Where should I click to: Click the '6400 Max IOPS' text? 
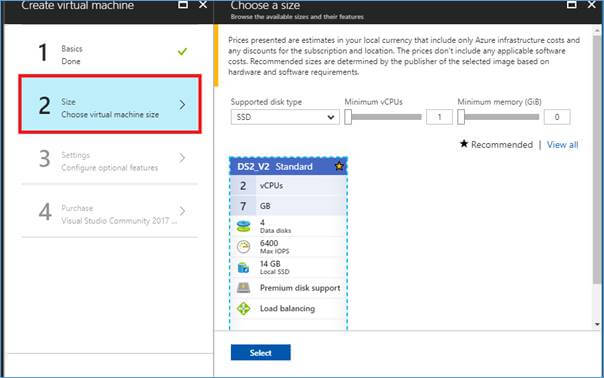[275, 247]
